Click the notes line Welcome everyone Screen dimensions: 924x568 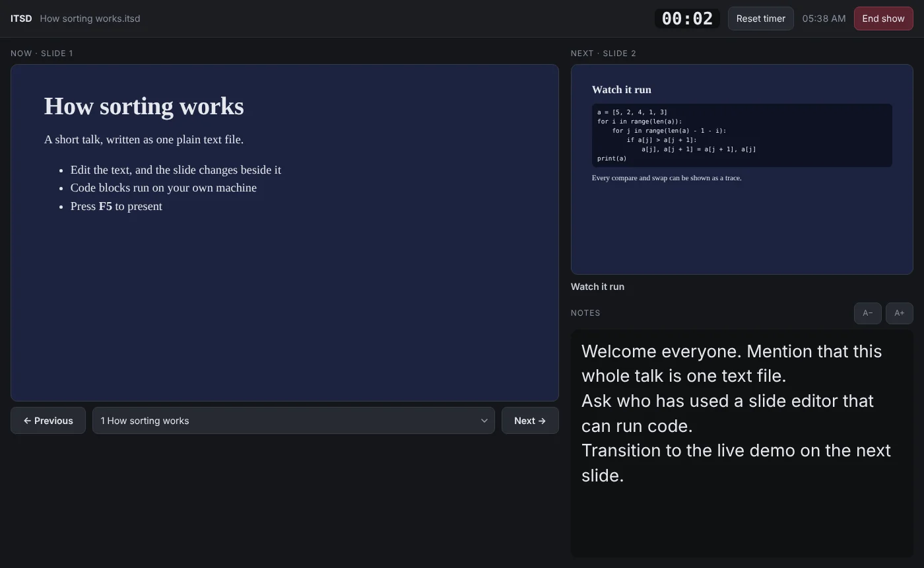pyautogui.click(x=731, y=363)
